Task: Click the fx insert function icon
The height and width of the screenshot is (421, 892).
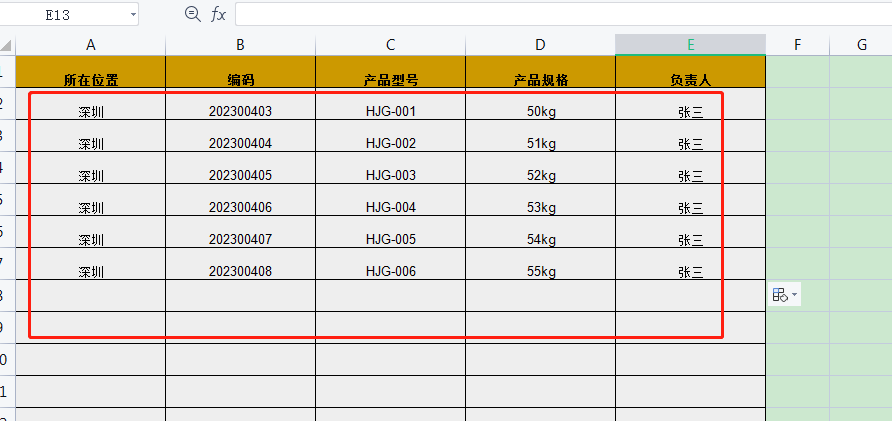Action: coord(218,14)
